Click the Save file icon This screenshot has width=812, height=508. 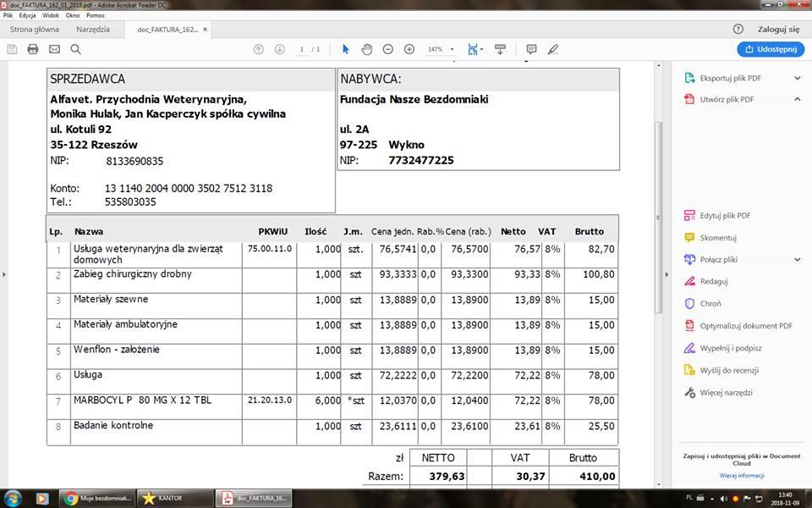point(12,49)
